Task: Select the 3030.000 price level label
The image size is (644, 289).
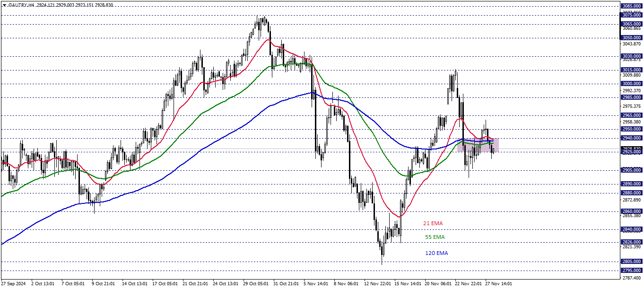Action: [631, 56]
